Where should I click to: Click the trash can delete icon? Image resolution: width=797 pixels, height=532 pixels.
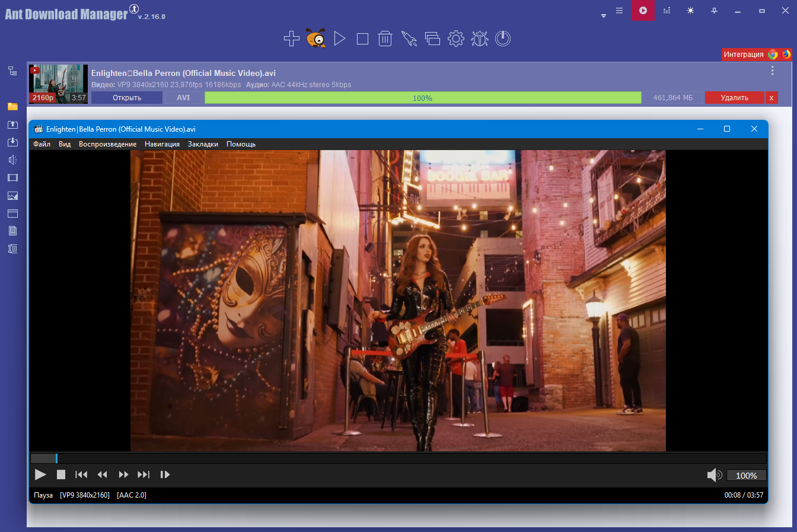385,39
